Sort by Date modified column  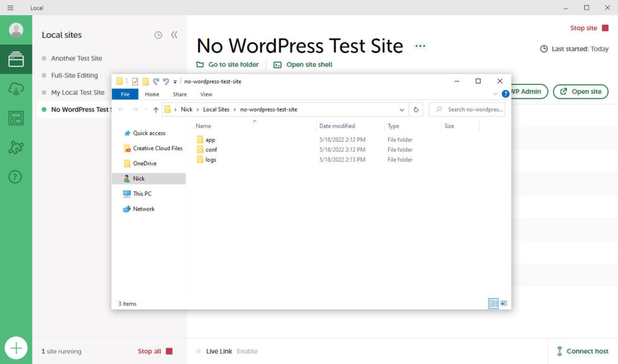click(x=337, y=126)
